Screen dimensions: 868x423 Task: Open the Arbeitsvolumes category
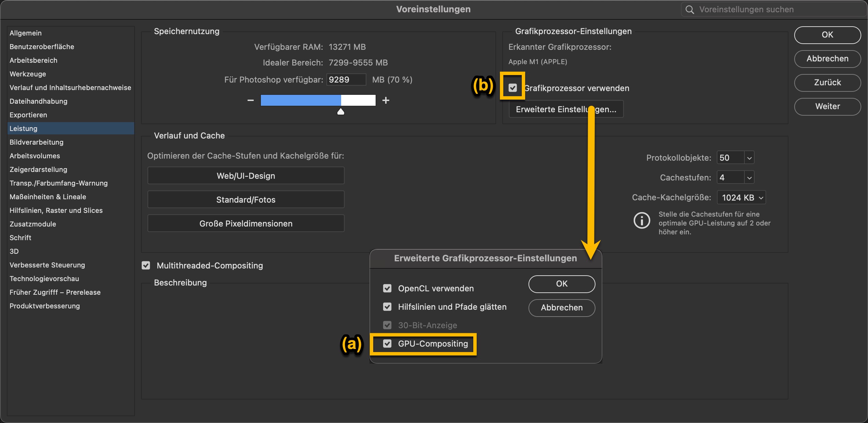(34, 156)
